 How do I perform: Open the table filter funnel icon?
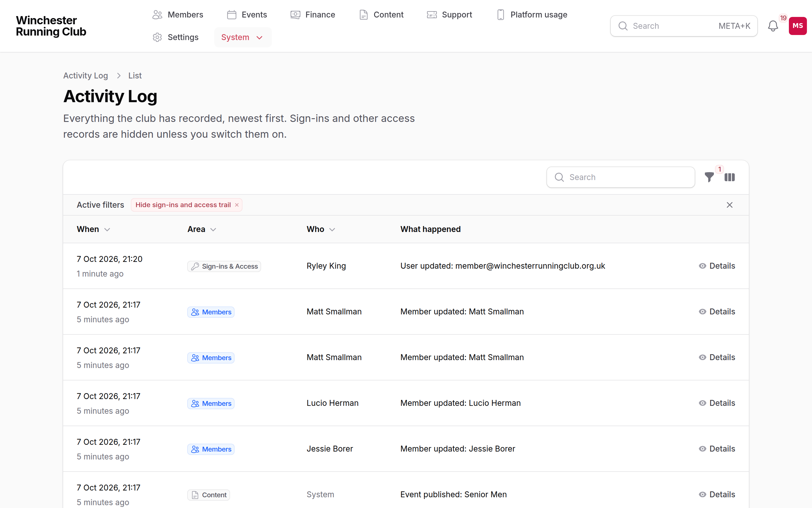[709, 177]
